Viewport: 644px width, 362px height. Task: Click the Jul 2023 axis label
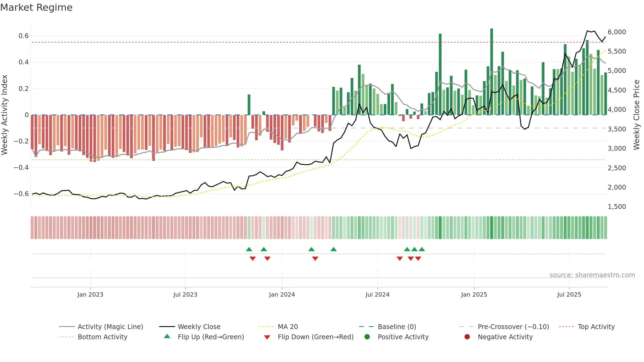[185, 294]
